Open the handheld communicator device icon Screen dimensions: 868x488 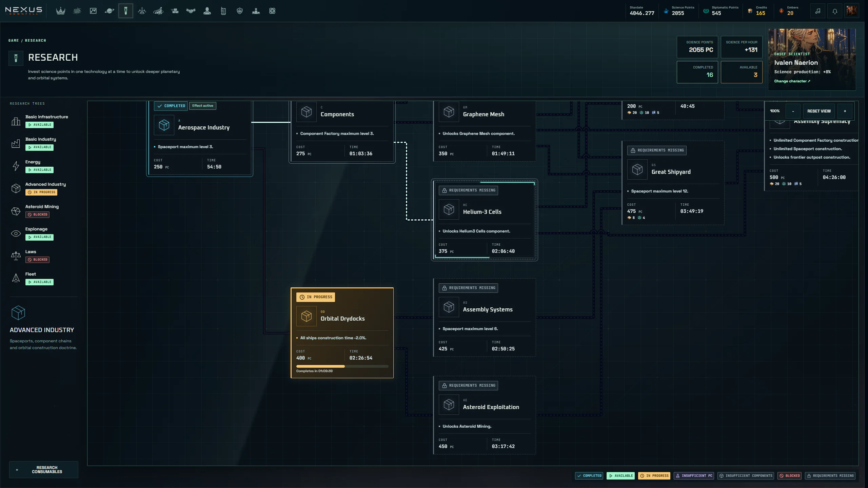click(223, 11)
